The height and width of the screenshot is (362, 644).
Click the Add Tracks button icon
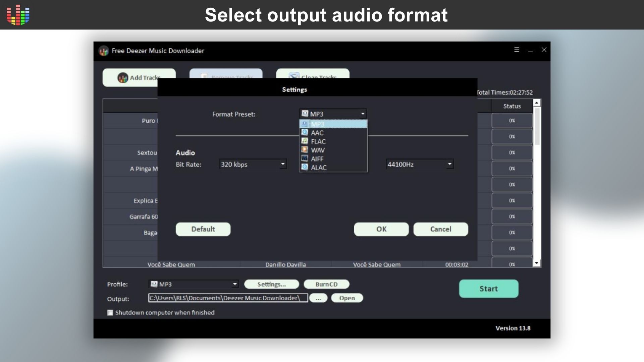[123, 78]
